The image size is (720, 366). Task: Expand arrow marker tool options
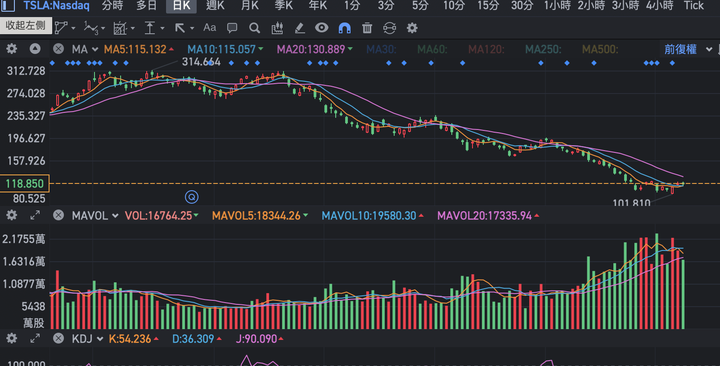pos(192,28)
